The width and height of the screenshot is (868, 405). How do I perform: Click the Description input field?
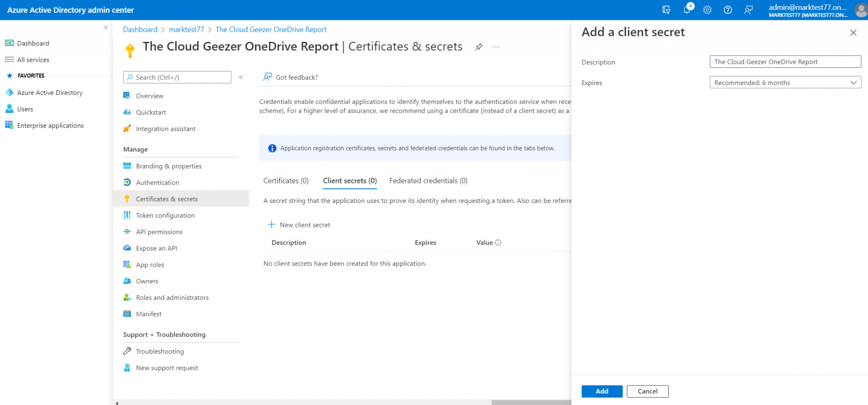[785, 61]
